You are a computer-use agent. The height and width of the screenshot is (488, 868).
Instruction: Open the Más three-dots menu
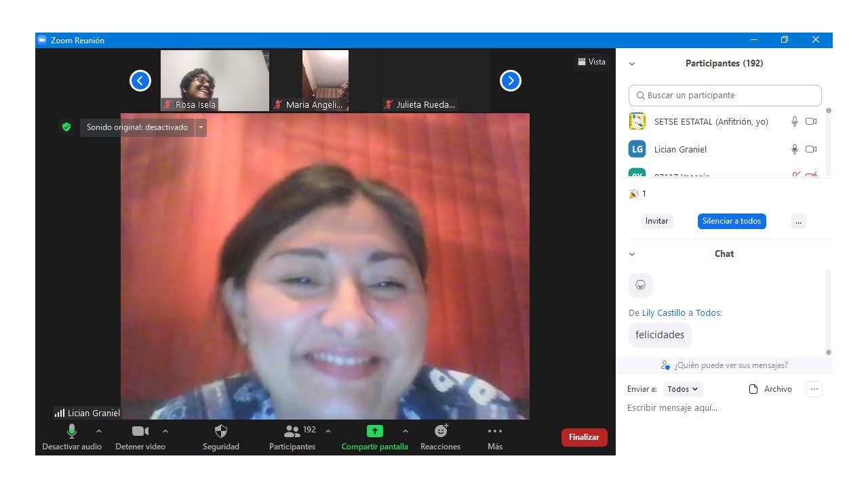click(x=495, y=431)
